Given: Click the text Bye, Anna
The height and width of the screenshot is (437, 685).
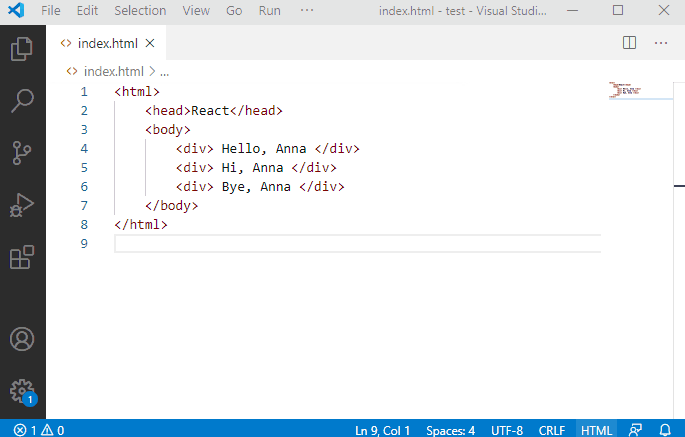Looking at the screenshot, I should (256, 187).
